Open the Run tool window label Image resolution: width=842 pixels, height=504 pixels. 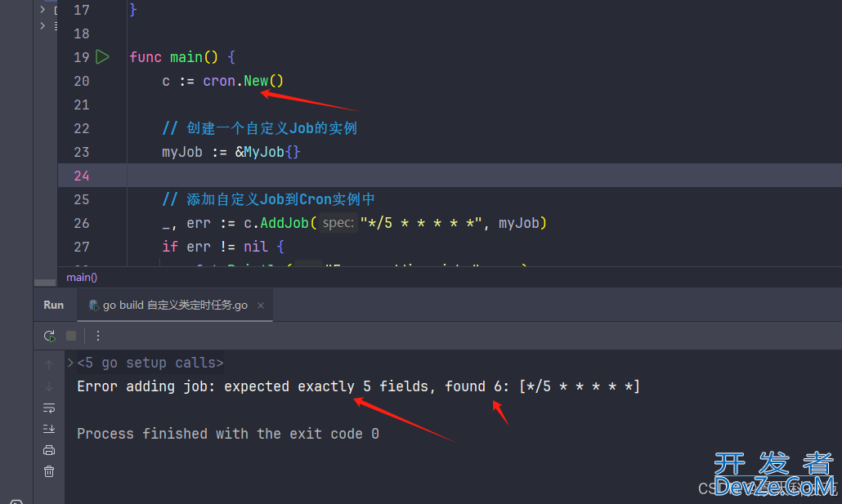pyautogui.click(x=54, y=305)
